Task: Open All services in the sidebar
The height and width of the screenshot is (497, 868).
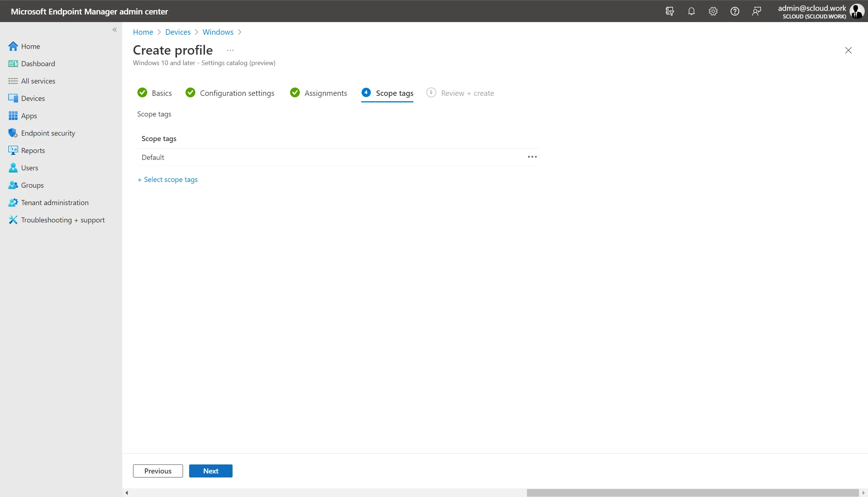Action: point(38,81)
